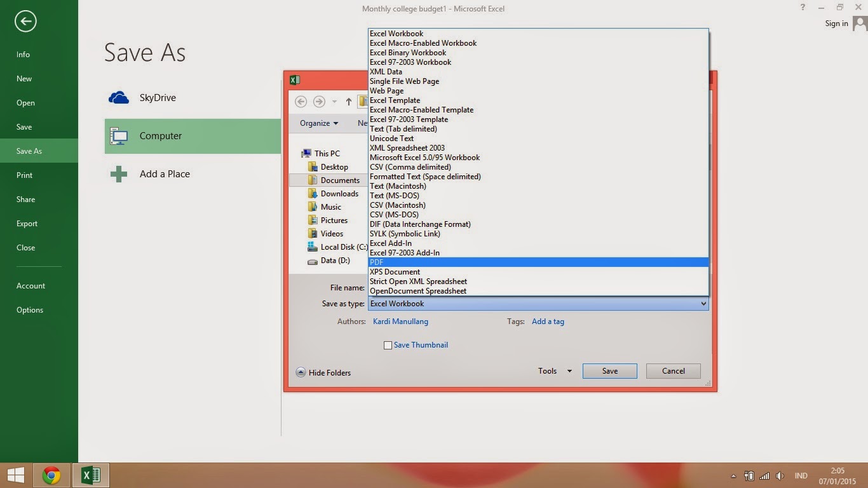Select Documents in the folder tree

point(334,180)
